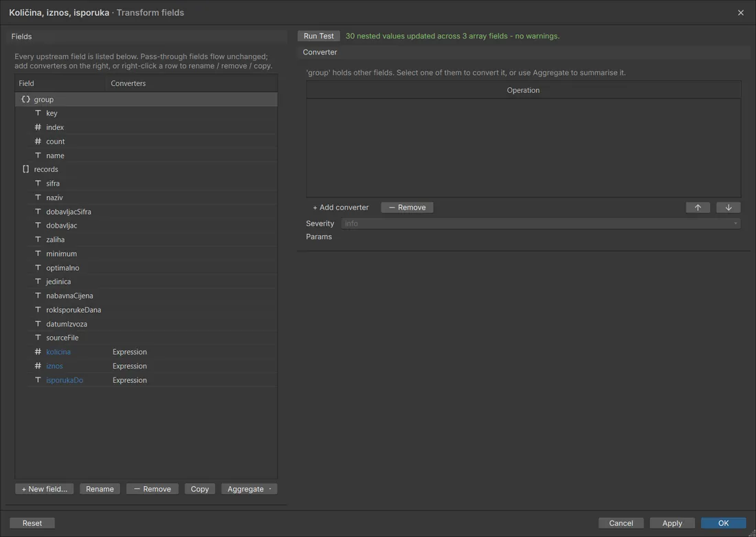
Task: Click the text type icon beside naziv
Action: 38,197
